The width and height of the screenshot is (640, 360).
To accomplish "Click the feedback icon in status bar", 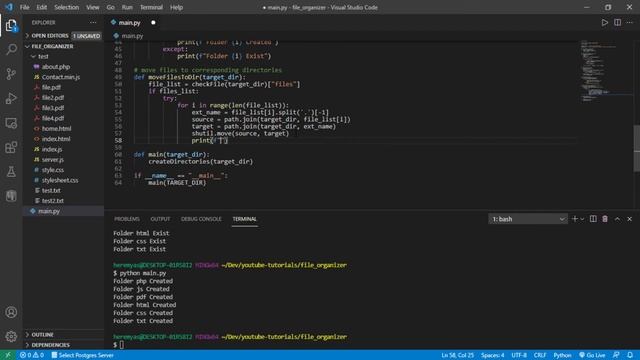I will tap(616, 355).
